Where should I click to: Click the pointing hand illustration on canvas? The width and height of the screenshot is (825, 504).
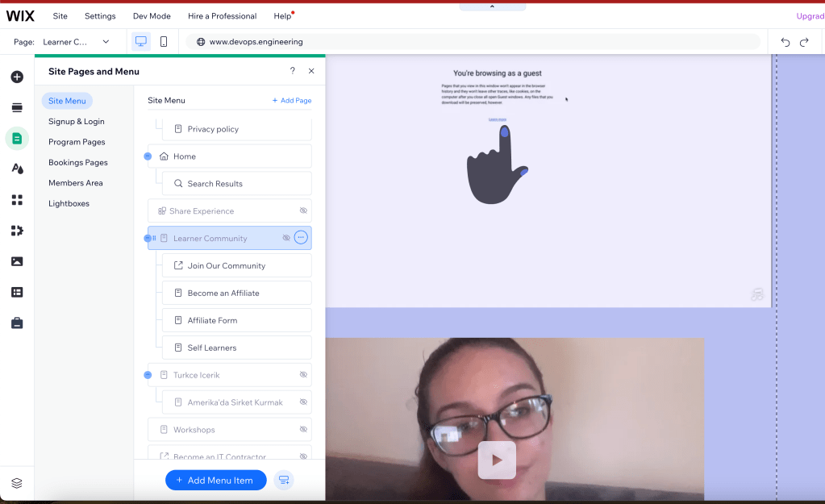pyautogui.click(x=497, y=165)
